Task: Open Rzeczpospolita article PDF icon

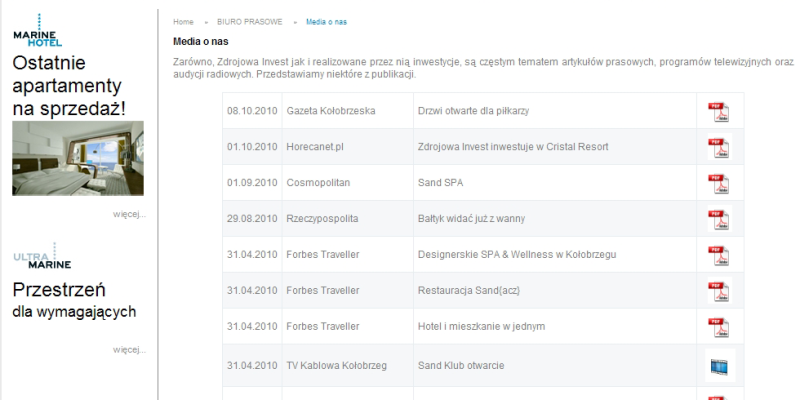Action: 719,219
